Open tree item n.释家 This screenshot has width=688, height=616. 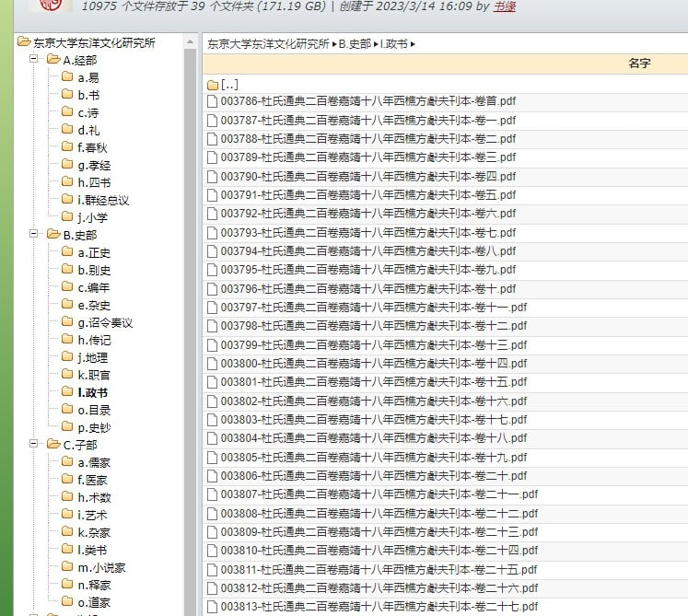point(94,586)
